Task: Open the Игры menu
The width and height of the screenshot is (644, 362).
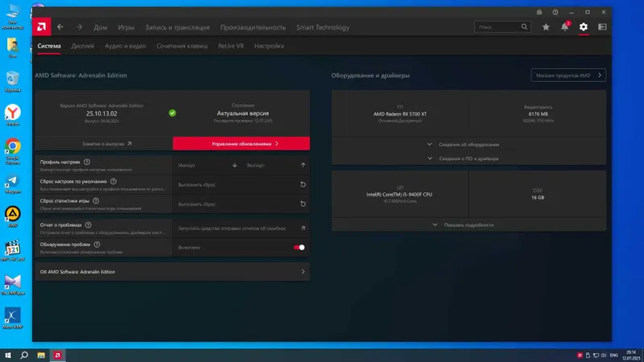Action: click(126, 27)
